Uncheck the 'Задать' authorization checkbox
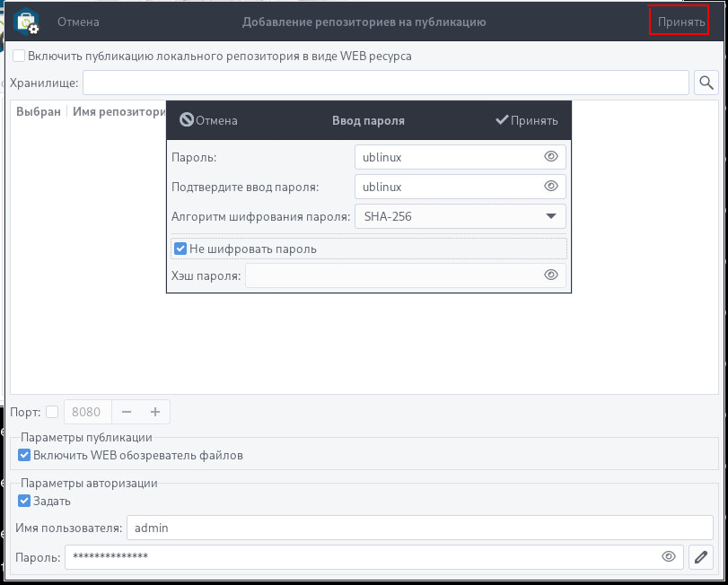 (x=24, y=501)
